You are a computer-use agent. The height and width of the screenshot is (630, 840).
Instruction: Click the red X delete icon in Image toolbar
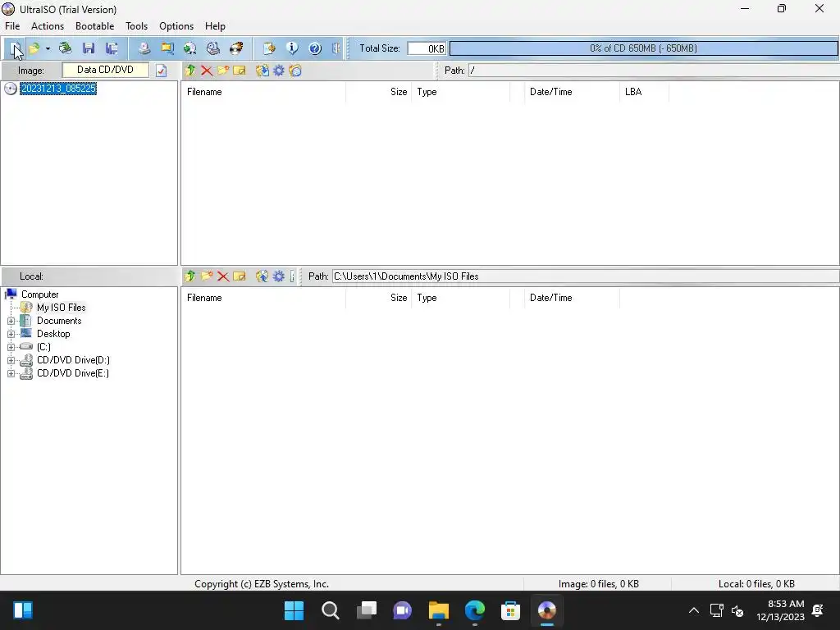coord(206,71)
